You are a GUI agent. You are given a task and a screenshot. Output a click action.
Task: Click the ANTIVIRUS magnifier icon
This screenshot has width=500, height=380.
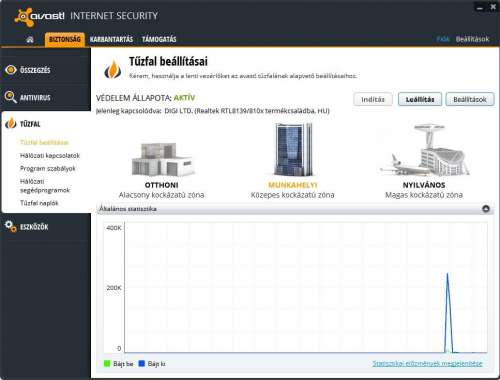[11, 97]
